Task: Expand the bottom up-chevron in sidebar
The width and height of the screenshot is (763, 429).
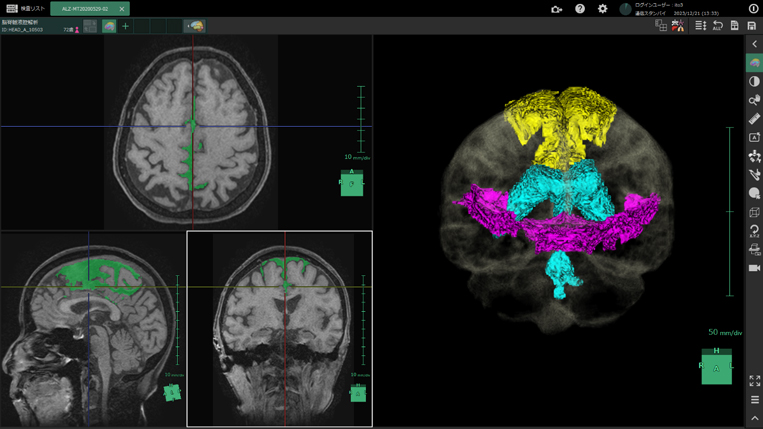Action: pyautogui.click(x=754, y=419)
